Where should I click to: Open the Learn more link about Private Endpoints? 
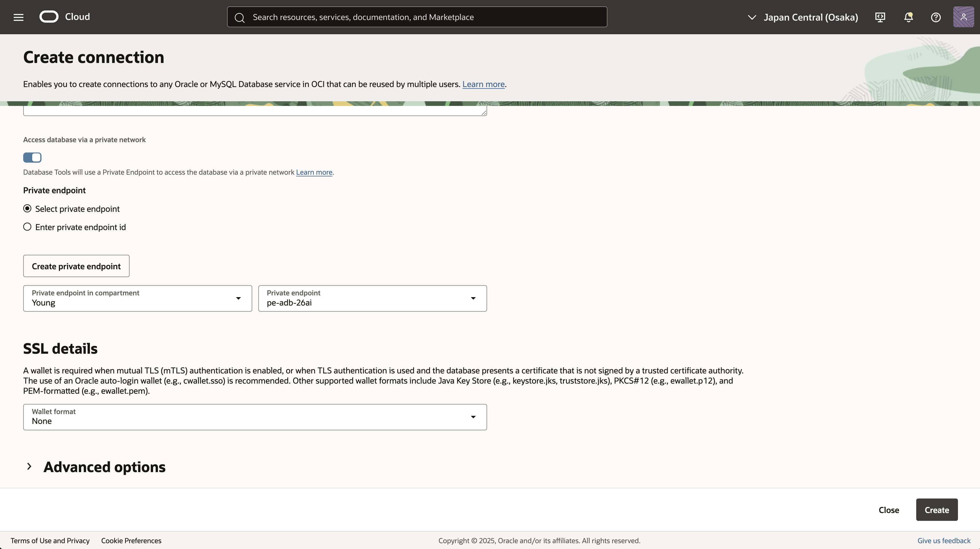(x=314, y=172)
